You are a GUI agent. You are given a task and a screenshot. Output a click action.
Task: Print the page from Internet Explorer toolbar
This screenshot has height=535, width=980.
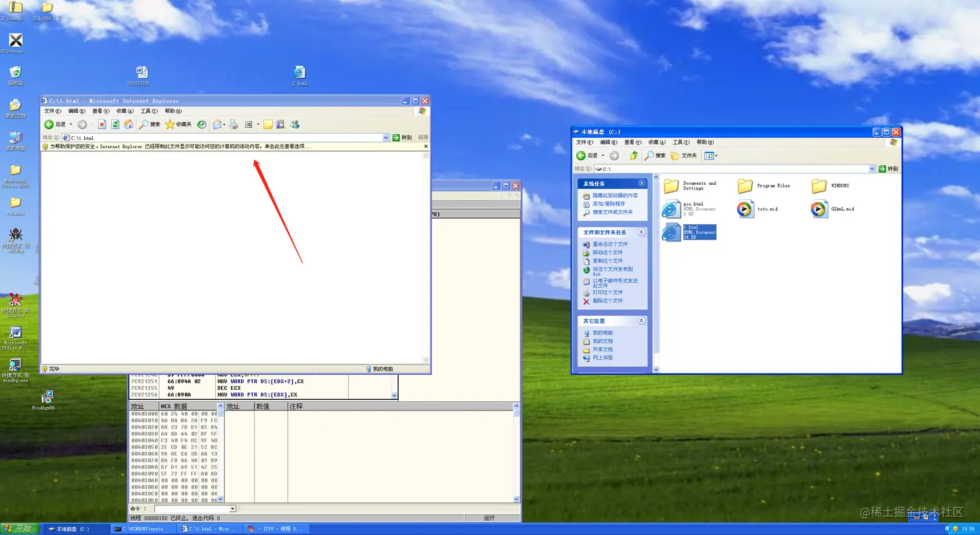pyautogui.click(x=234, y=125)
